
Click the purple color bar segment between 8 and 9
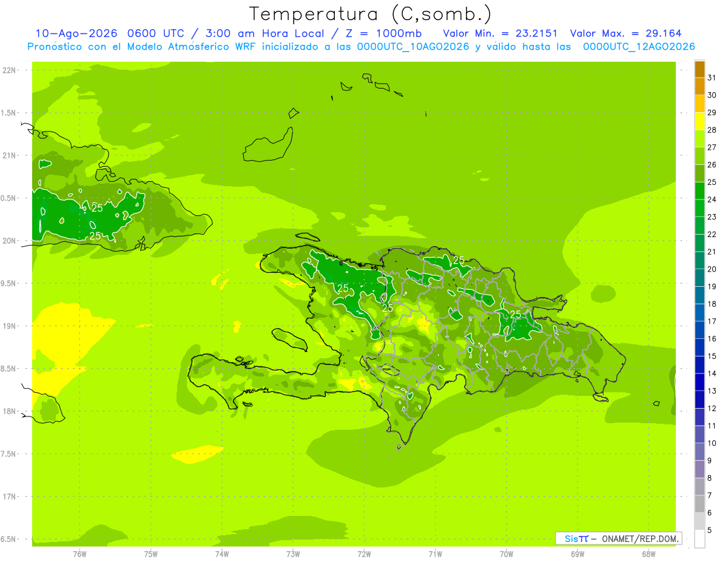[699, 469]
